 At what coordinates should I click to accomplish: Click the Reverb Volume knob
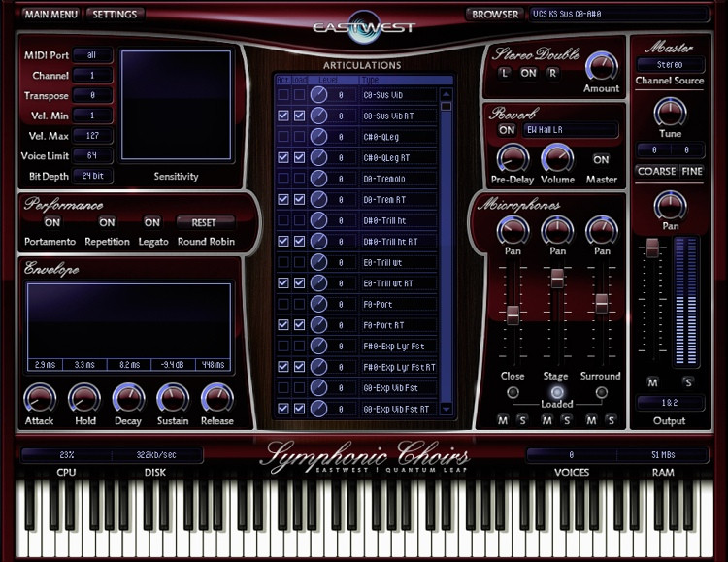pos(557,159)
